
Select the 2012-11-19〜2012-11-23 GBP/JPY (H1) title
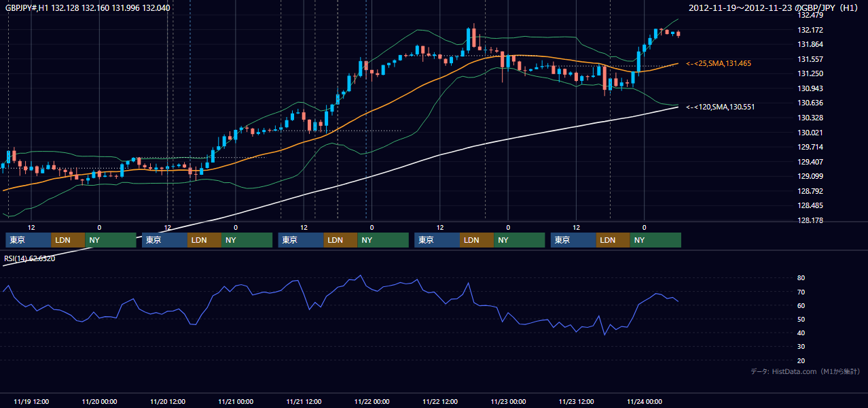pos(774,8)
